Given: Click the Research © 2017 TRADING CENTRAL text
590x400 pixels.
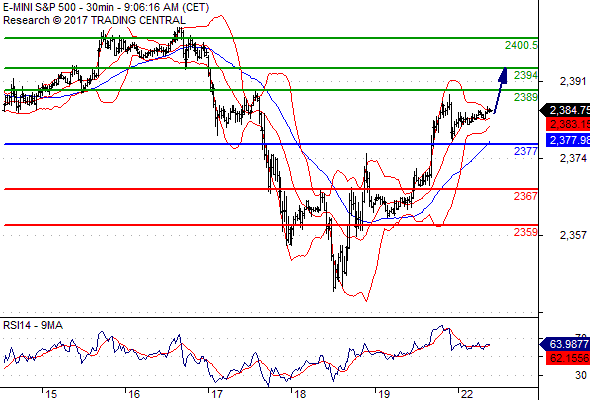Looking at the screenshot, I should click(94, 20).
